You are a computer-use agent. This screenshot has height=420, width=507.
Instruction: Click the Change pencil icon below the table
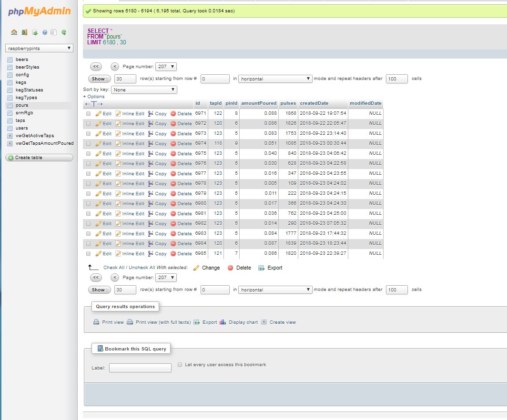pos(196,268)
